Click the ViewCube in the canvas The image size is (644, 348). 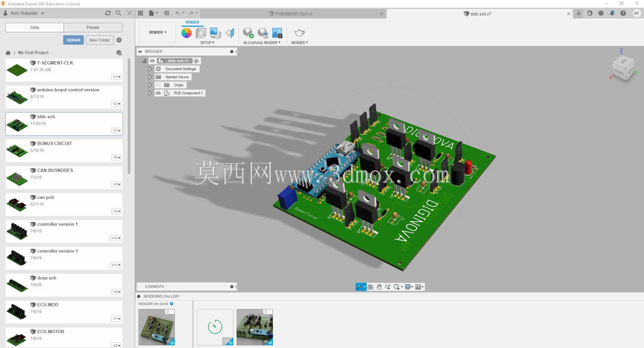[x=624, y=68]
